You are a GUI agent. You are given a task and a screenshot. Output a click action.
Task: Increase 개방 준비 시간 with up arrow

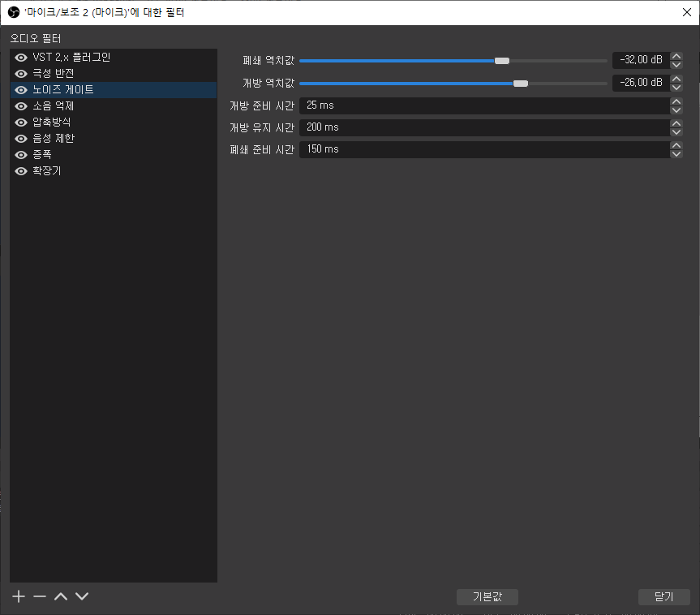click(676, 101)
